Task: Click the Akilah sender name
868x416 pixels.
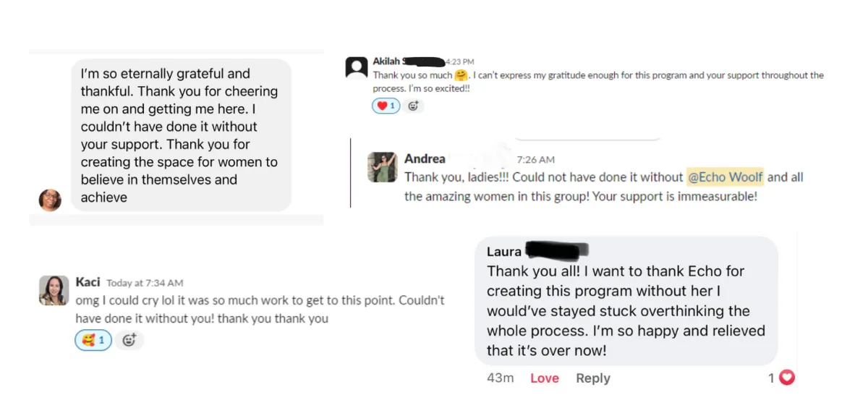Action: [x=386, y=61]
